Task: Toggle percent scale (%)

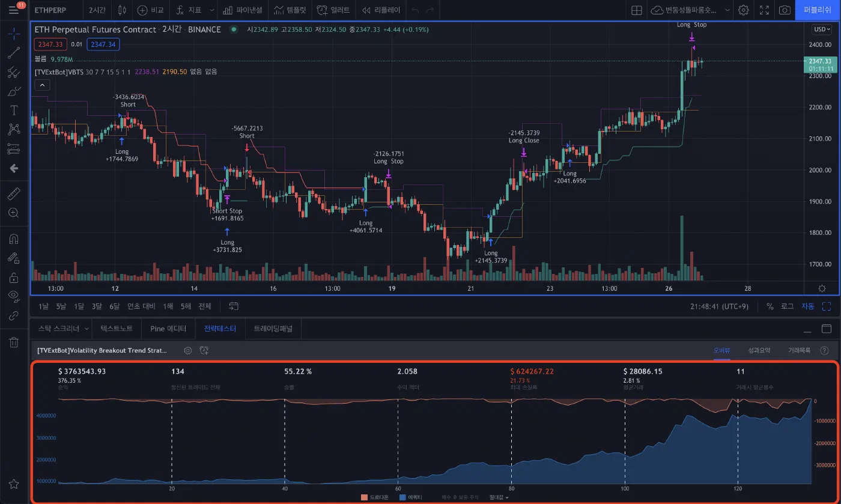Action: [x=770, y=306]
